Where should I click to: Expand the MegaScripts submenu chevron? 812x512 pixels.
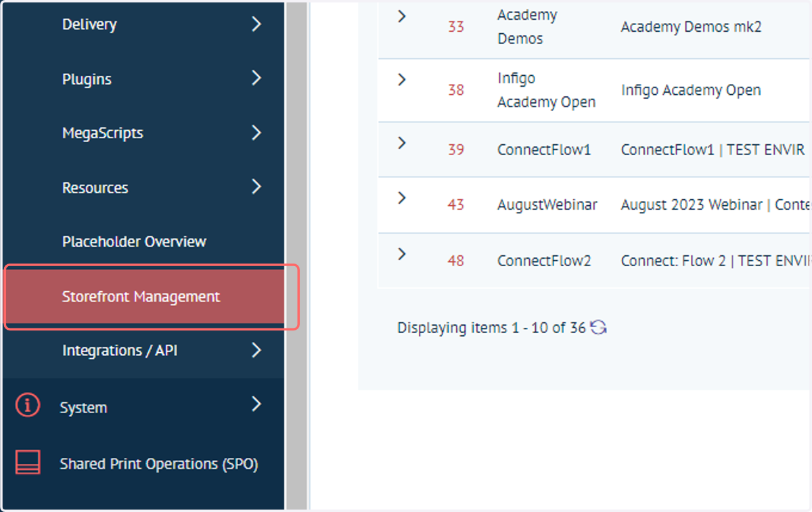pyautogui.click(x=256, y=133)
